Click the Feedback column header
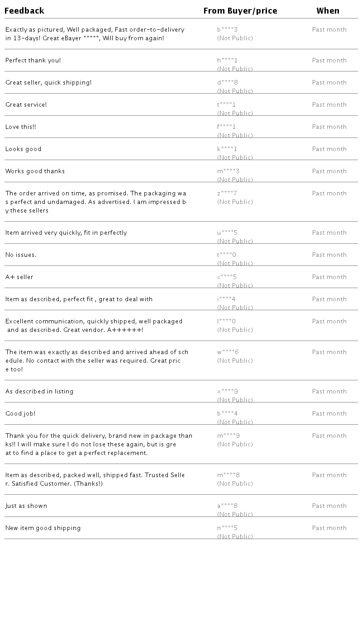The width and height of the screenshot is (362, 644). [24, 11]
